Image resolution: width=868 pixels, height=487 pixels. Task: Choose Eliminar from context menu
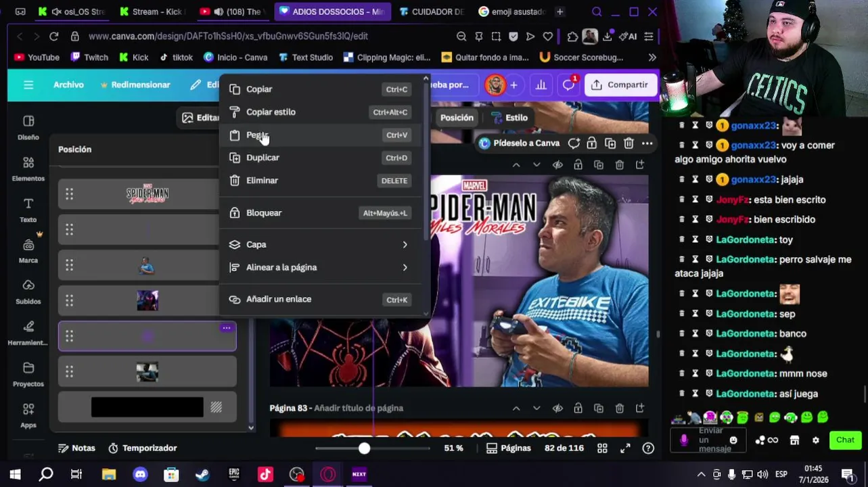[321, 181]
